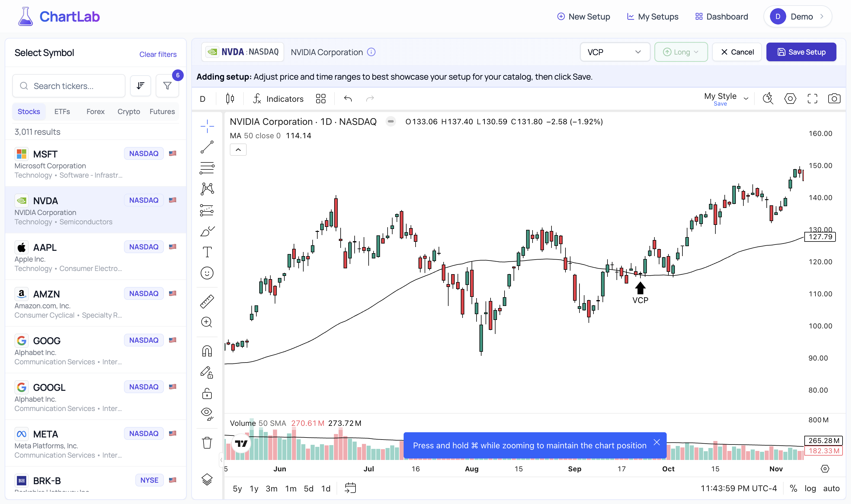Toggle percent price scale

point(793,488)
